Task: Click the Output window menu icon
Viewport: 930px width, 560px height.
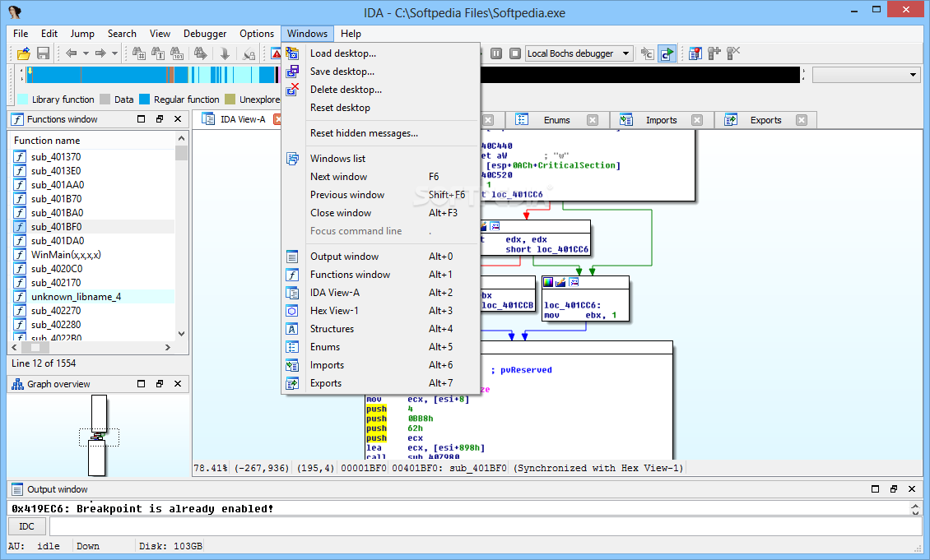Action: [x=292, y=257]
